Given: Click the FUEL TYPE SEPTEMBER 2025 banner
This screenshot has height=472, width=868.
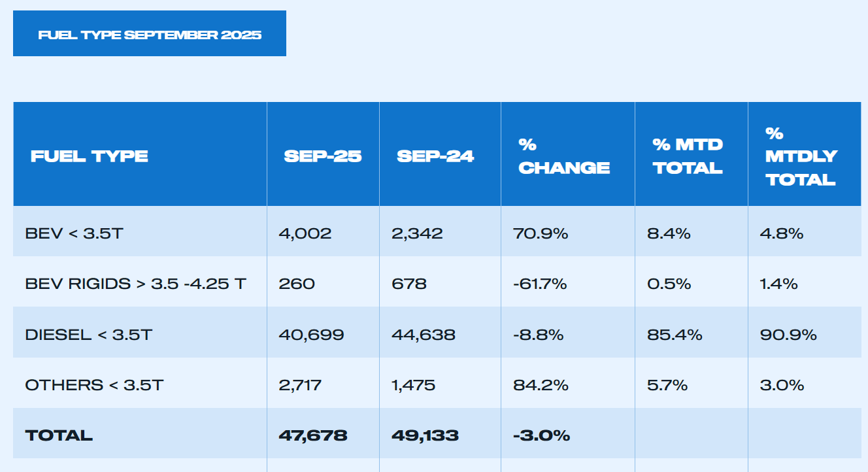Looking at the screenshot, I should [150, 34].
